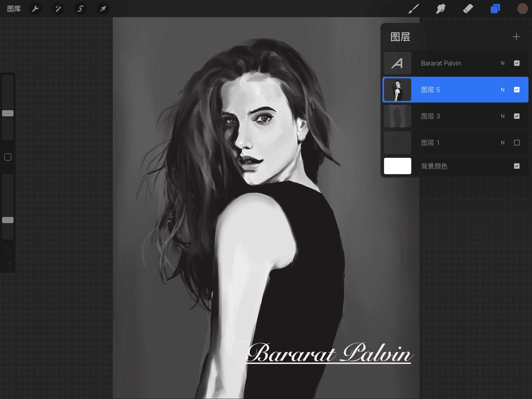This screenshot has height=399, width=532.
Task: Tap the square modify button in sidebar
Action: (8, 157)
